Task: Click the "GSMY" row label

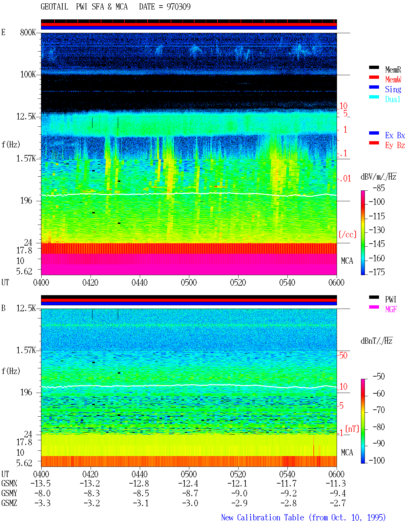Action: [x=9, y=493]
